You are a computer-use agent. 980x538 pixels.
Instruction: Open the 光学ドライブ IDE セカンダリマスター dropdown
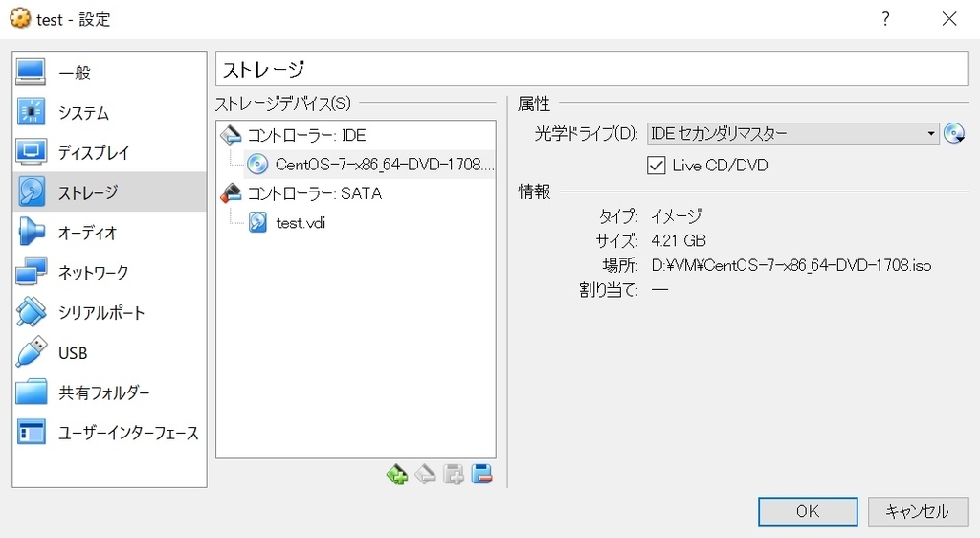pyautogui.click(x=793, y=134)
